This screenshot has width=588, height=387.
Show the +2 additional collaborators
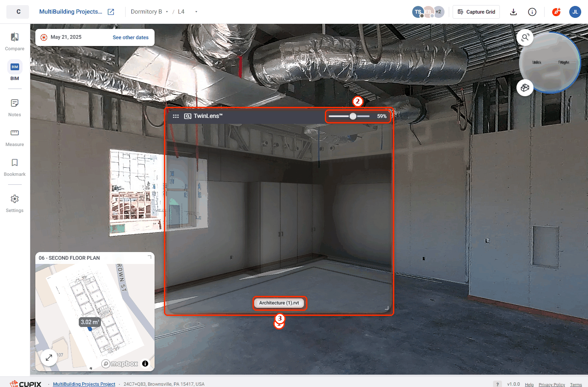pyautogui.click(x=439, y=12)
